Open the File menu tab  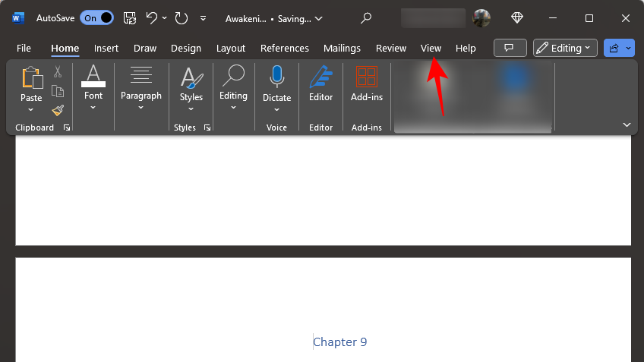(24, 48)
